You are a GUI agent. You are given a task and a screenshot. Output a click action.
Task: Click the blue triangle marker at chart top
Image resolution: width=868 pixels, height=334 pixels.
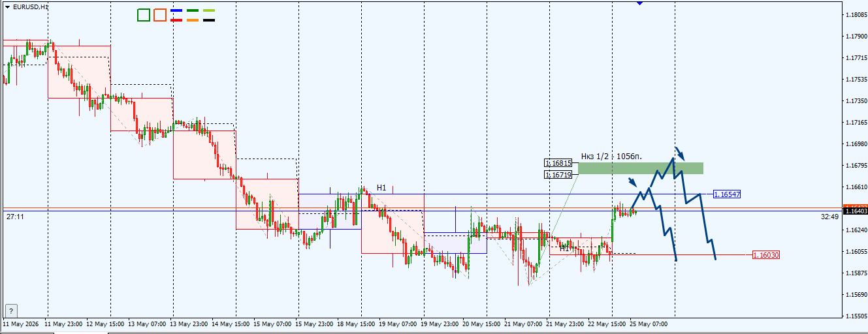639,3
